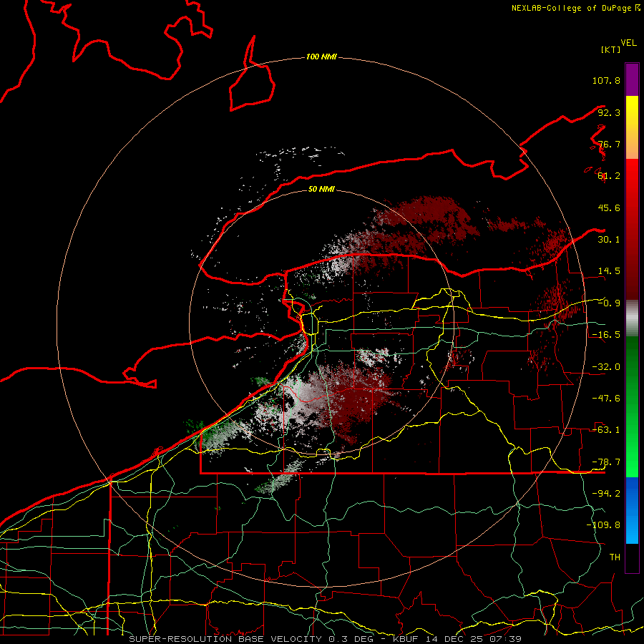This screenshot has width=644, height=644.
Task: Pick the purple segment of the color bar
Action: click(x=632, y=79)
